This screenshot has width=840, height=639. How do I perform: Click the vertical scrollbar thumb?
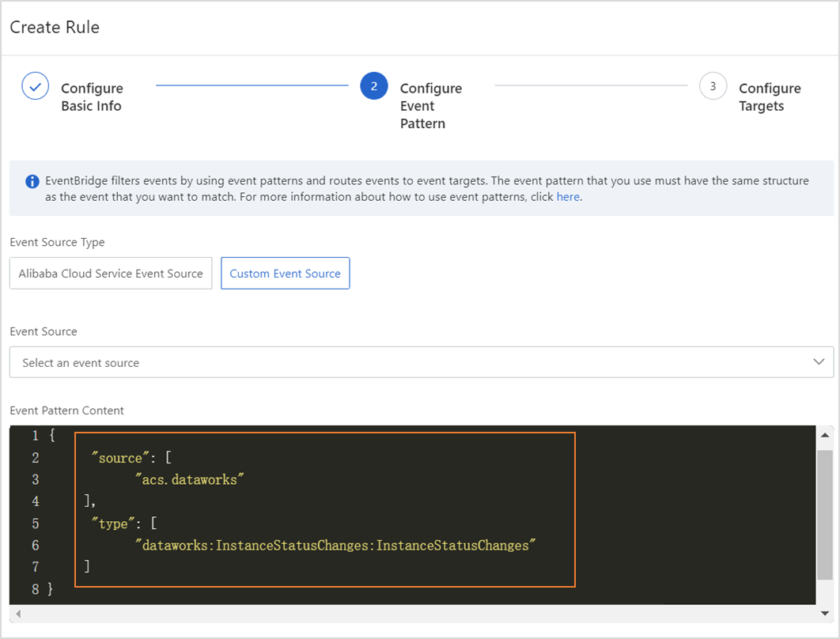tap(824, 514)
